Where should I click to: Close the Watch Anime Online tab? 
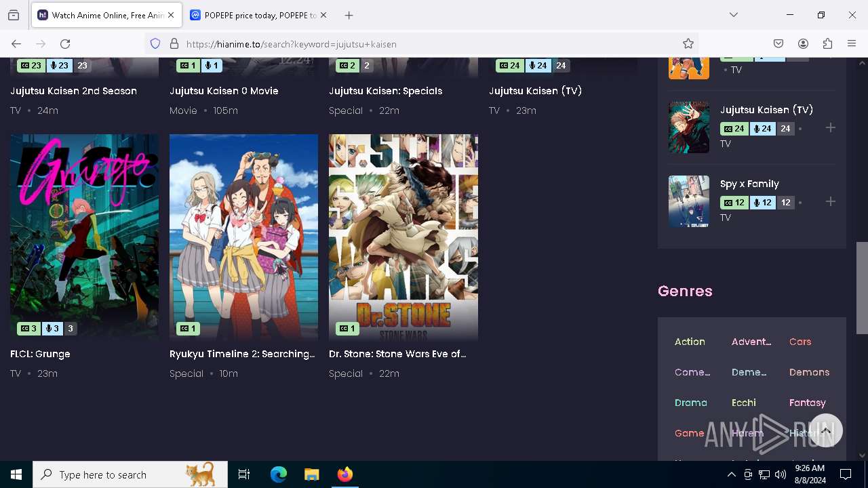[x=171, y=15]
